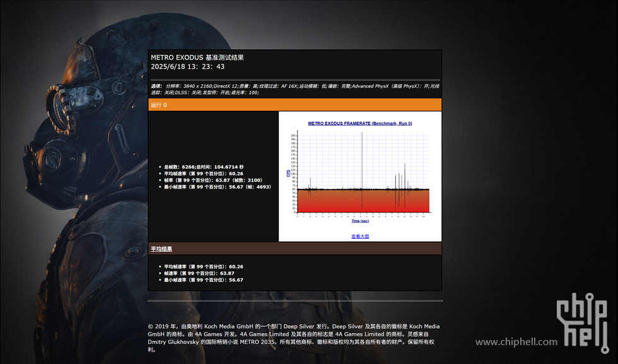This screenshot has height=364, width=618.
Task: Click the date 2025/6/18 13: 23: 43
Action: click(188, 67)
